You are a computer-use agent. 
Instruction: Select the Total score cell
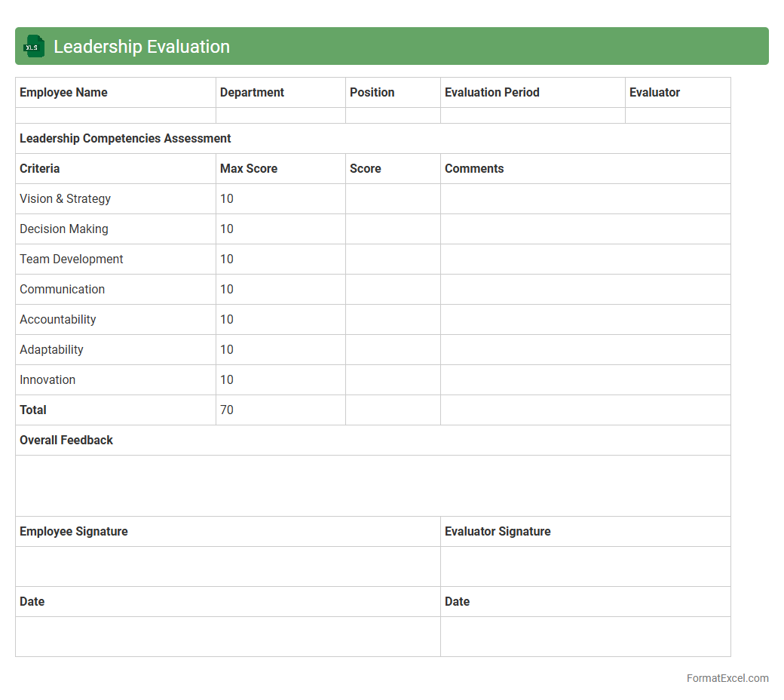point(393,410)
